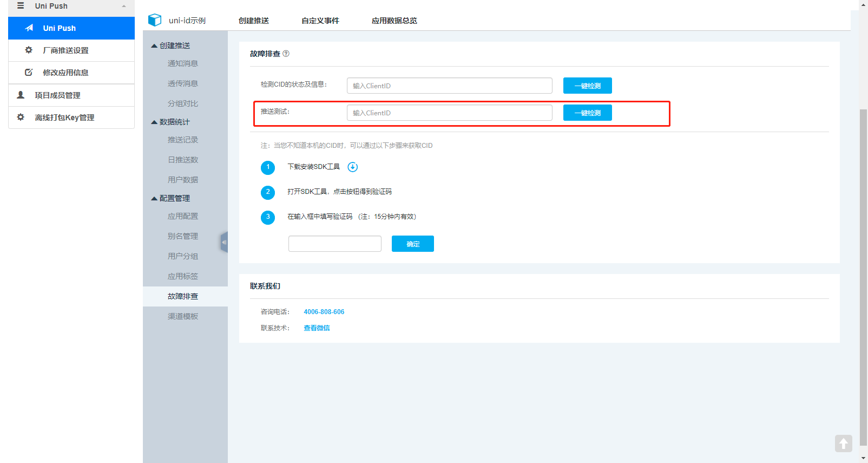Image resolution: width=868 pixels, height=463 pixels.
Task: Open 应用标签 in the side tree
Action: (183, 276)
